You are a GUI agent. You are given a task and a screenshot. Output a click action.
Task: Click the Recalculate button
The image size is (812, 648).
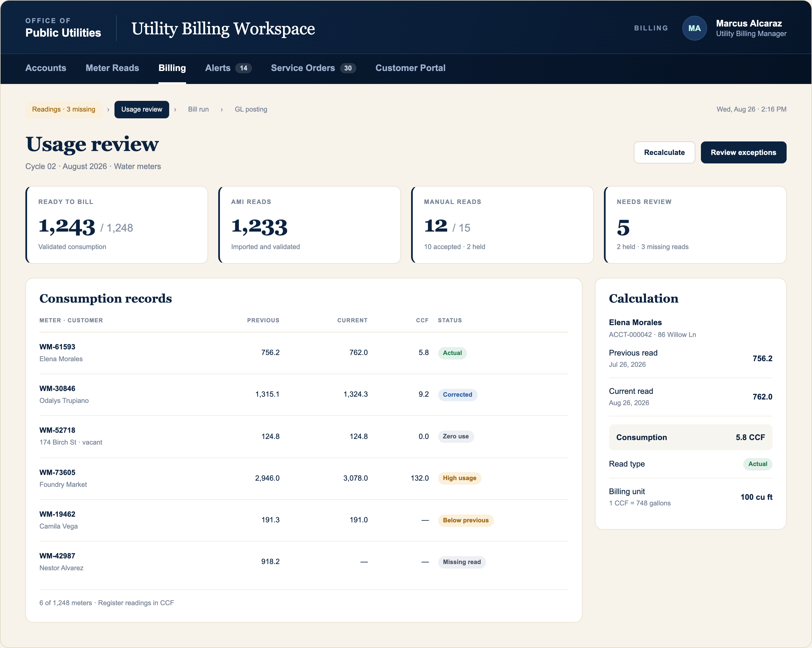pos(664,152)
